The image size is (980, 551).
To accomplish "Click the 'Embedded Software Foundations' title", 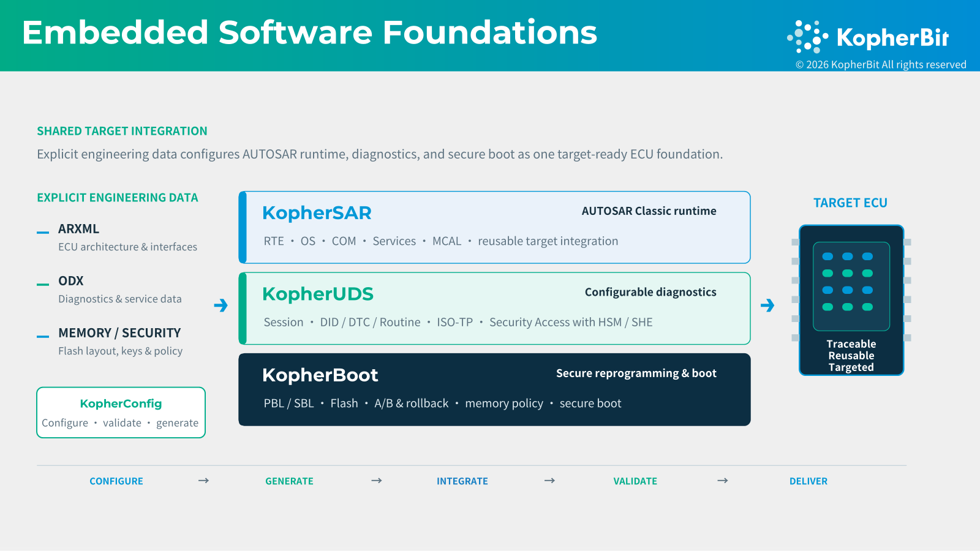I will click(x=310, y=32).
